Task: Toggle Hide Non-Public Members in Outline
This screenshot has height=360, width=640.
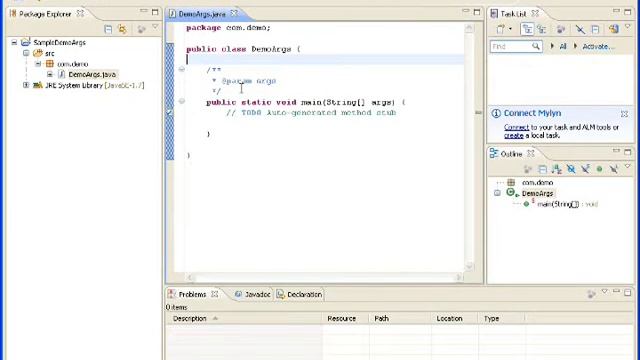Action: (599, 169)
